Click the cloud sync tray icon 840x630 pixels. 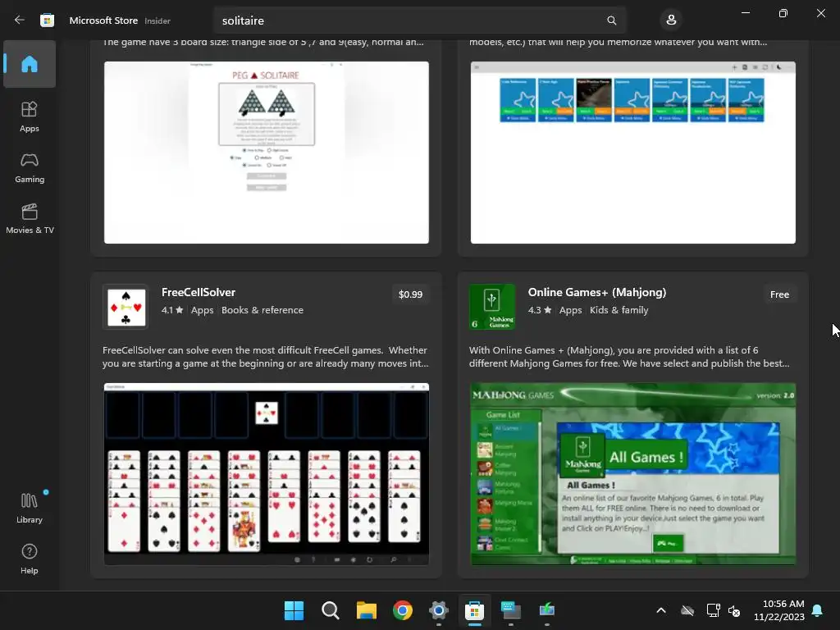pos(687,610)
